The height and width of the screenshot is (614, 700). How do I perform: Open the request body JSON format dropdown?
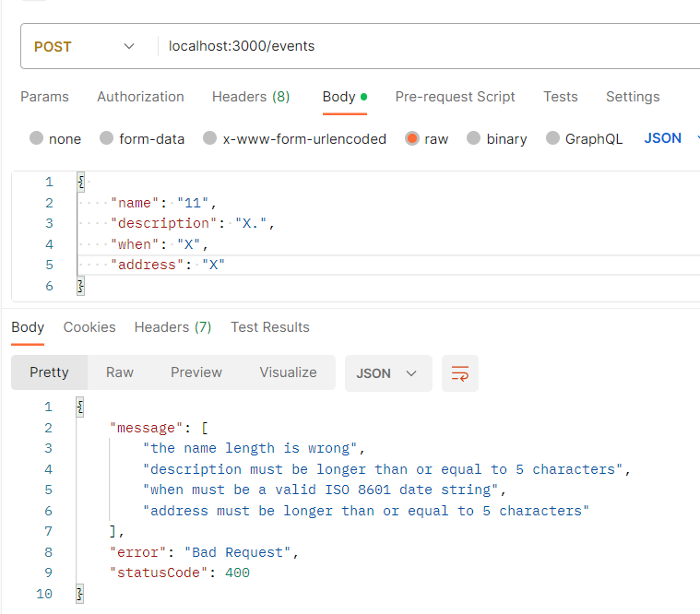[669, 138]
